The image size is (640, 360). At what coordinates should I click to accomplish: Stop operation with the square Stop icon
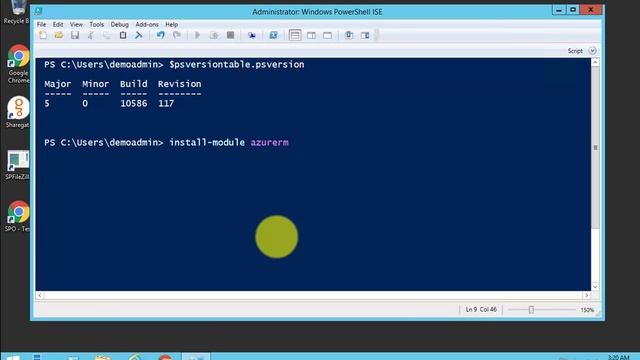point(231,36)
